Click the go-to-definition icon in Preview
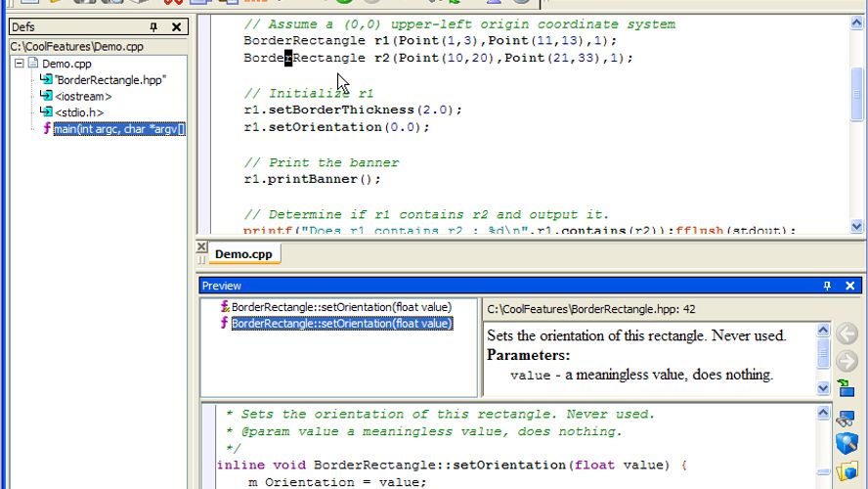This screenshot has height=489, width=868. [846, 387]
